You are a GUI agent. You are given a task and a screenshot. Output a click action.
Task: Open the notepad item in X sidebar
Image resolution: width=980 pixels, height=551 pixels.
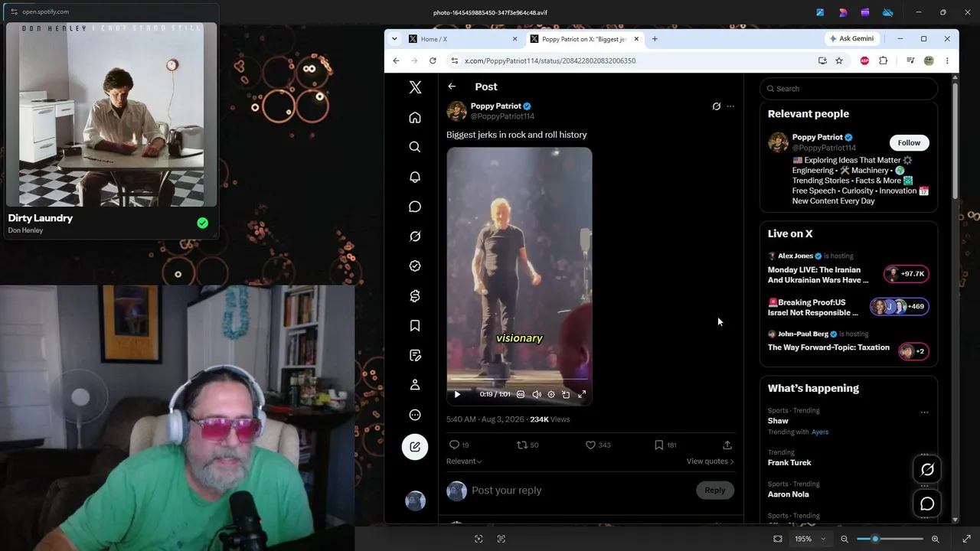click(x=415, y=355)
